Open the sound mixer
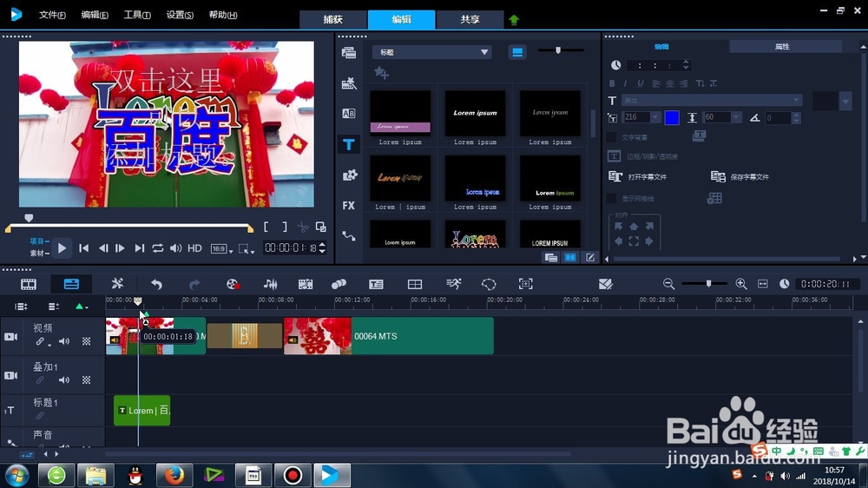This screenshot has width=868, height=488. click(x=270, y=284)
